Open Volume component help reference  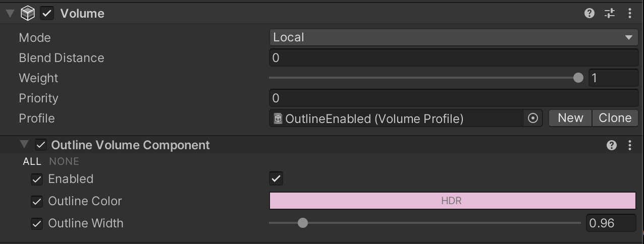click(589, 14)
